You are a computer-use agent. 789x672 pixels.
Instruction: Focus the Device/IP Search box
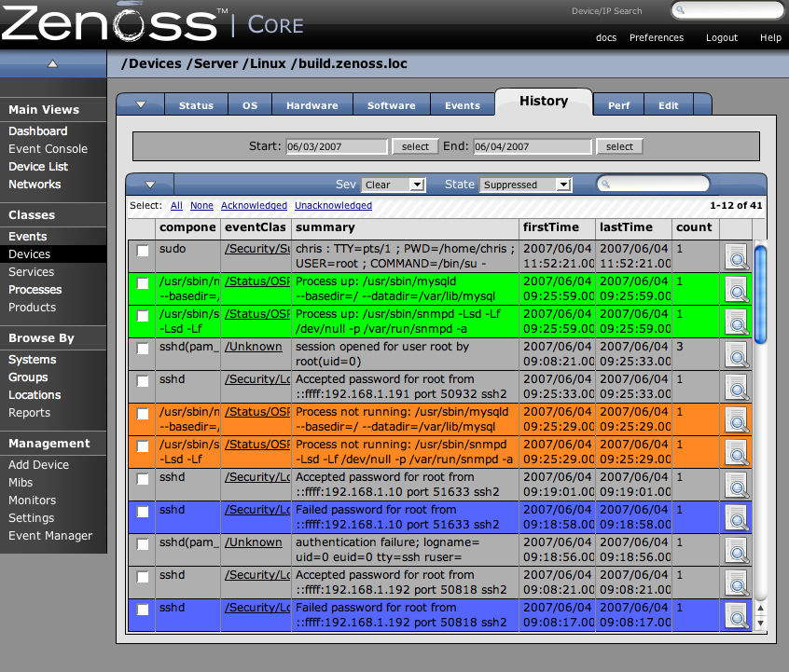(728, 10)
